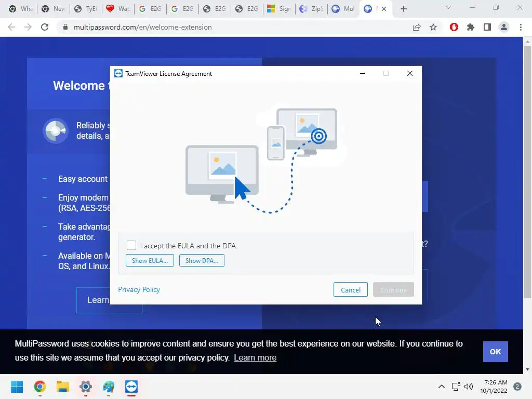View site information via the lock icon
This screenshot has width=532, height=399.
[65, 27]
